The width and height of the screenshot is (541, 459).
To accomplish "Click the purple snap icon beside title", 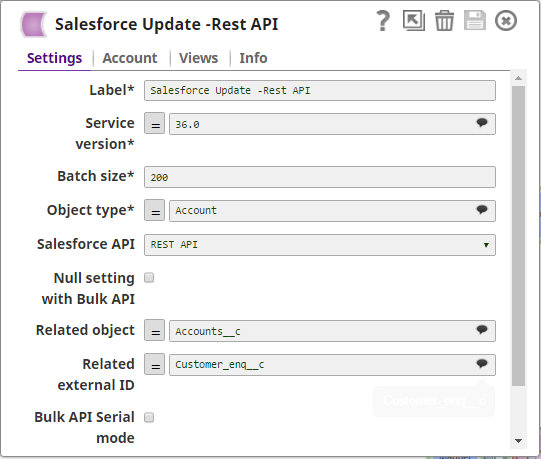I will [33, 24].
